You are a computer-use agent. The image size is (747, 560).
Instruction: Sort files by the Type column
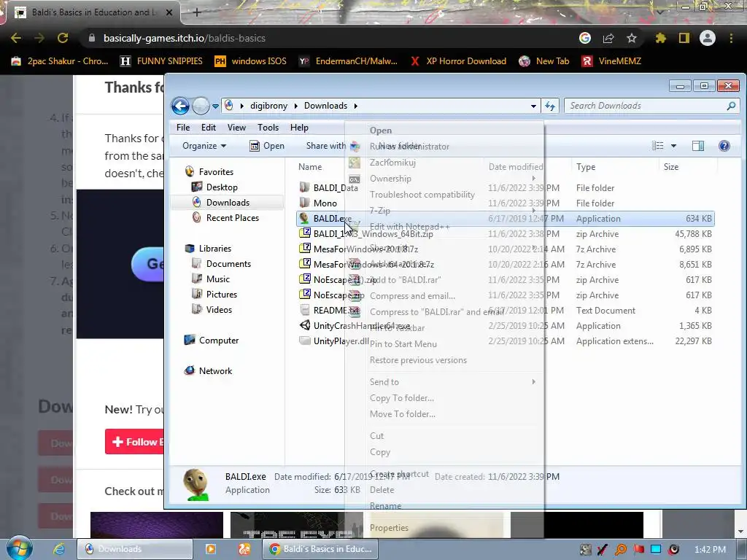586,167
